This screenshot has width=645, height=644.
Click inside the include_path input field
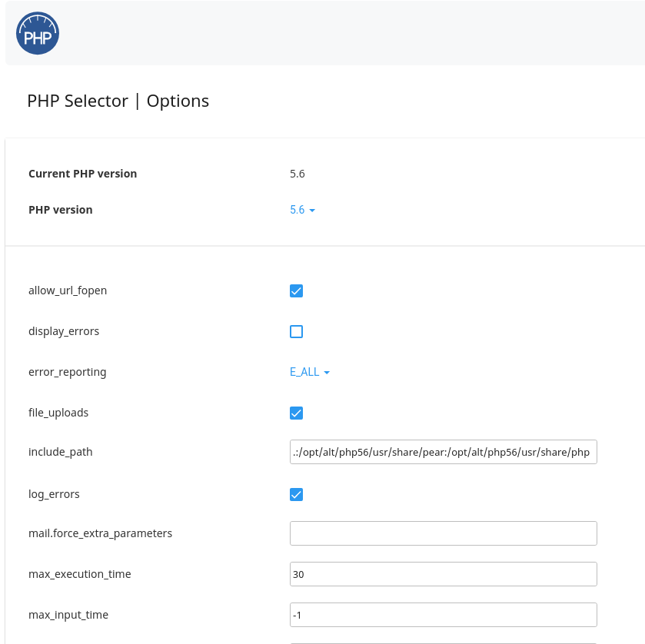point(443,452)
